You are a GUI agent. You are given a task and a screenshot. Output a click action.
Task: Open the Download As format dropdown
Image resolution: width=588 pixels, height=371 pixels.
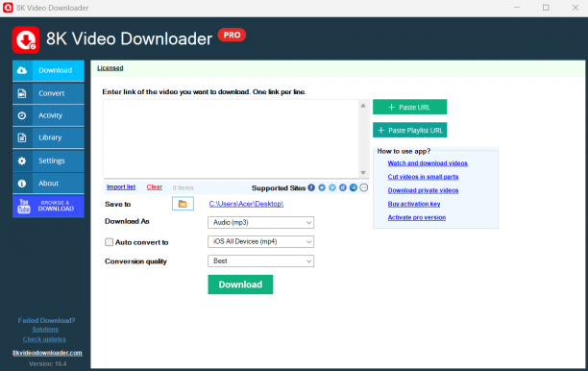point(260,222)
